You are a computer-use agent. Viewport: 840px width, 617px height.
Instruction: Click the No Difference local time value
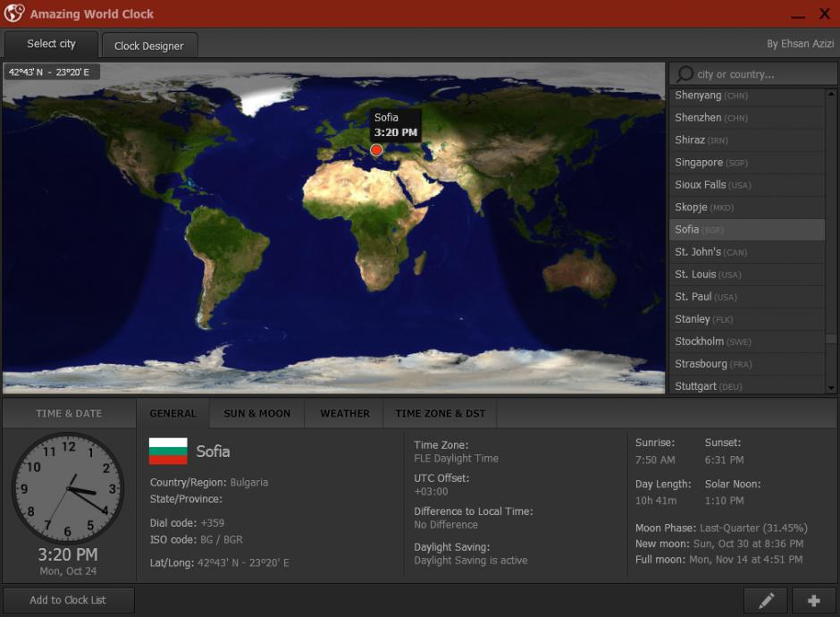[446, 525]
